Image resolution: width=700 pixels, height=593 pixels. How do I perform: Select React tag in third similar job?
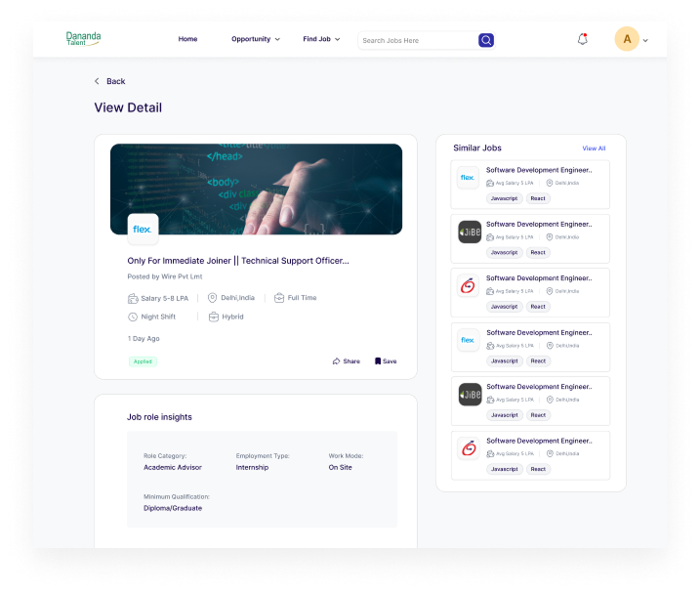(x=538, y=307)
